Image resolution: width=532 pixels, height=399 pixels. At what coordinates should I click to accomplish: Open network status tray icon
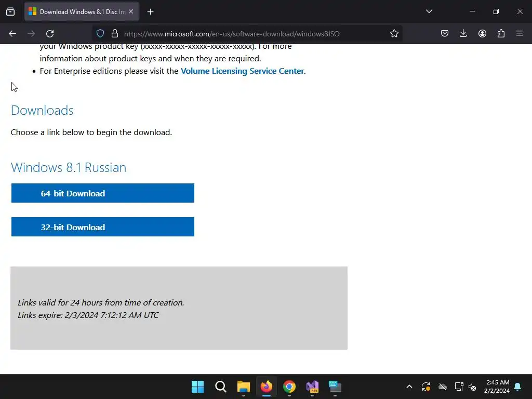[459, 387]
